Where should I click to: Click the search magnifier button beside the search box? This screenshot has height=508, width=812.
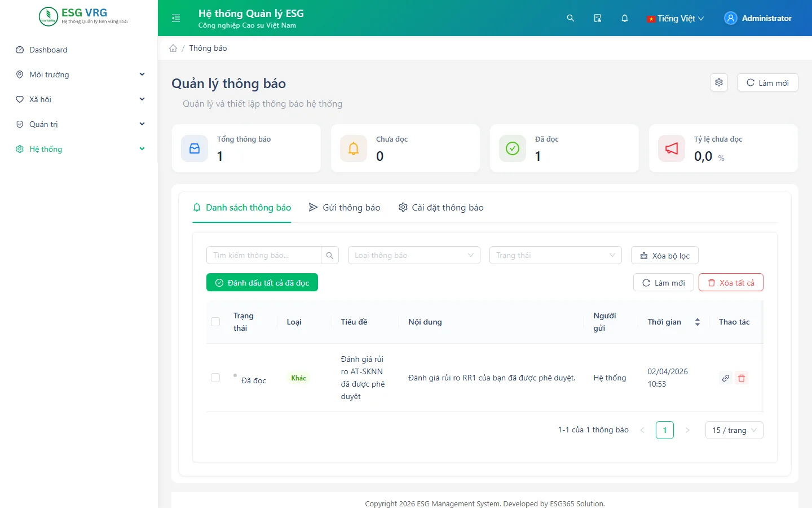click(330, 255)
